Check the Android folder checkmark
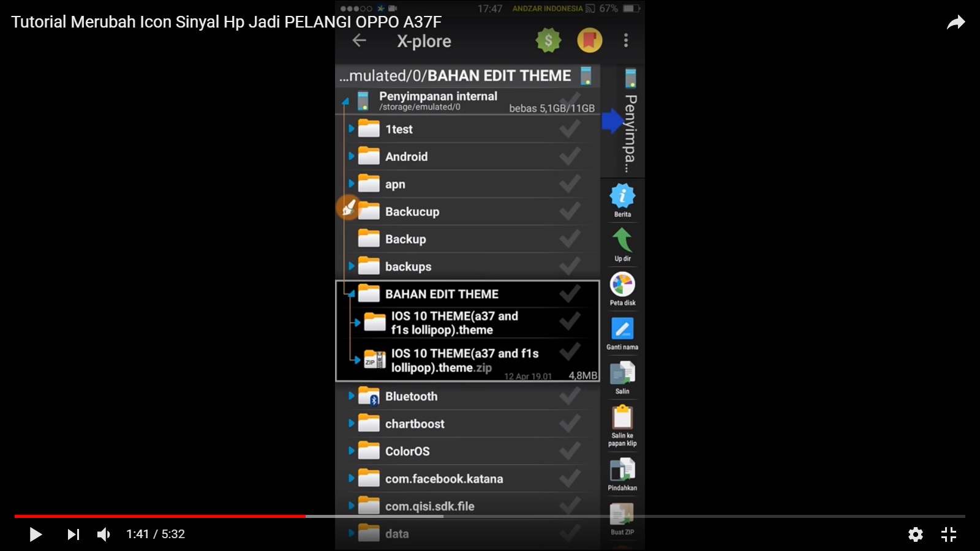The height and width of the screenshot is (551, 980). (571, 156)
